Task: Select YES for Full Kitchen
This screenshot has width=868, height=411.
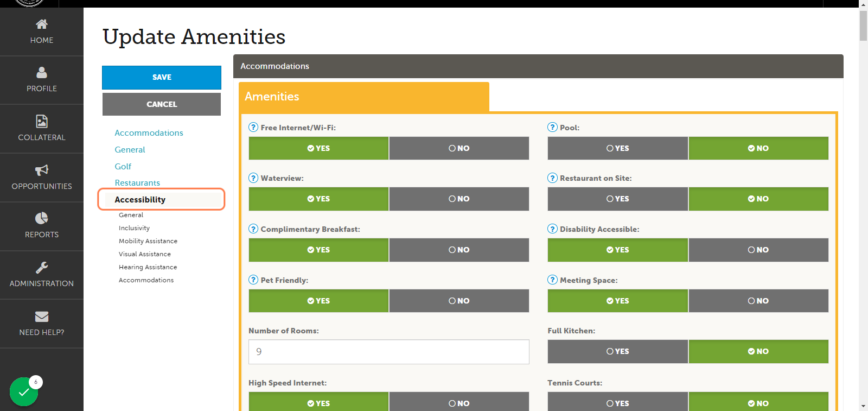Action: coord(618,351)
